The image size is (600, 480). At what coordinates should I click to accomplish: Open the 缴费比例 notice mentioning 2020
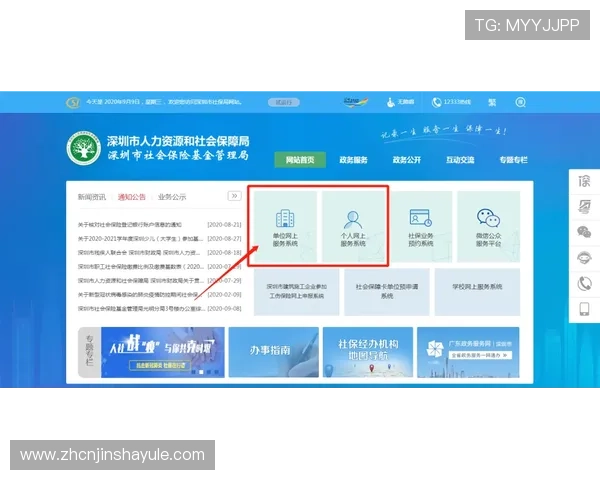pos(160,266)
